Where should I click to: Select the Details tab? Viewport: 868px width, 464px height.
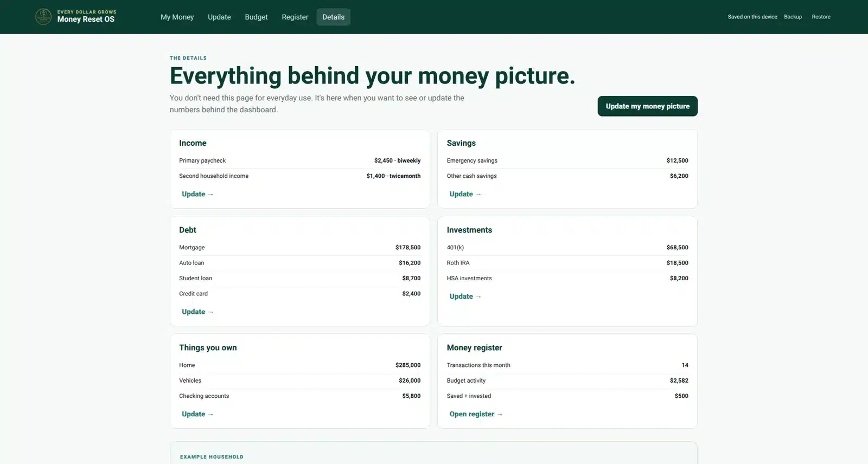pyautogui.click(x=333, y=17)
